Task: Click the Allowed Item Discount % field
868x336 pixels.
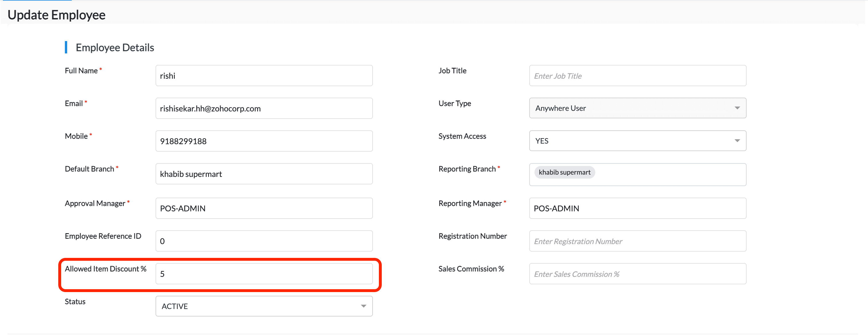Action: tap(264, 273)
